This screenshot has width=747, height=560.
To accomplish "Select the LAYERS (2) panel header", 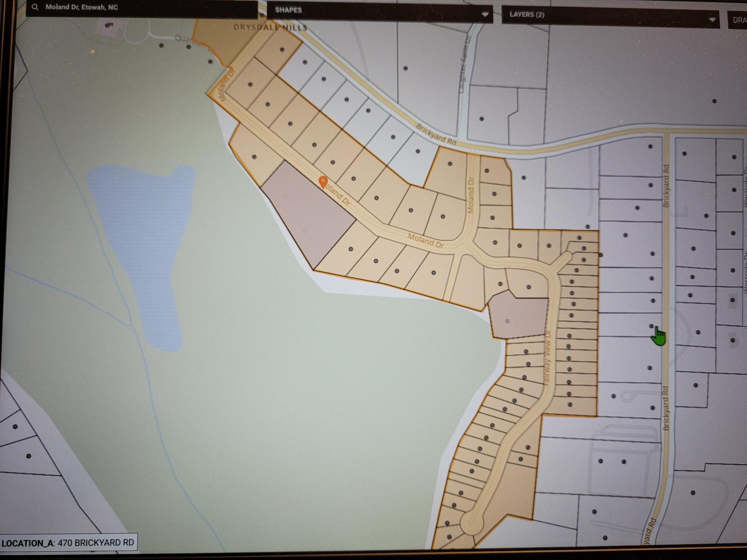I will (527, 16).
